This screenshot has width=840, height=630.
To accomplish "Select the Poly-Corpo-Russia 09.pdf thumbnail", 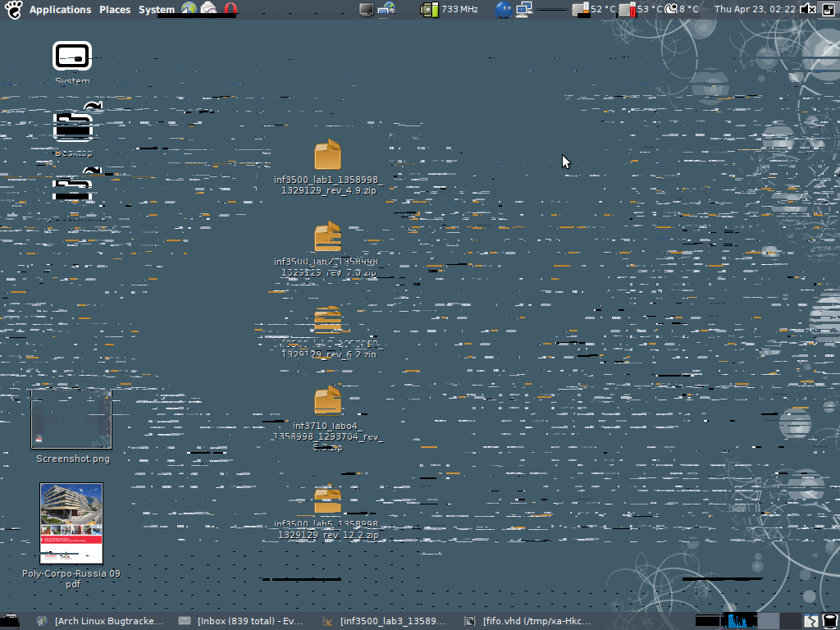I will 71,523.
